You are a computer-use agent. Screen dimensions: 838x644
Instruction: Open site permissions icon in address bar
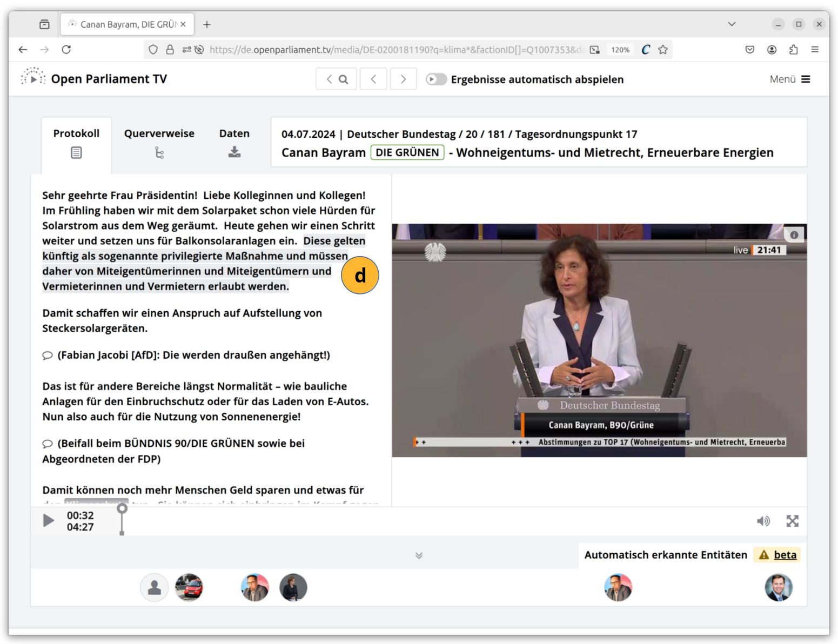(x=187, y=50)
